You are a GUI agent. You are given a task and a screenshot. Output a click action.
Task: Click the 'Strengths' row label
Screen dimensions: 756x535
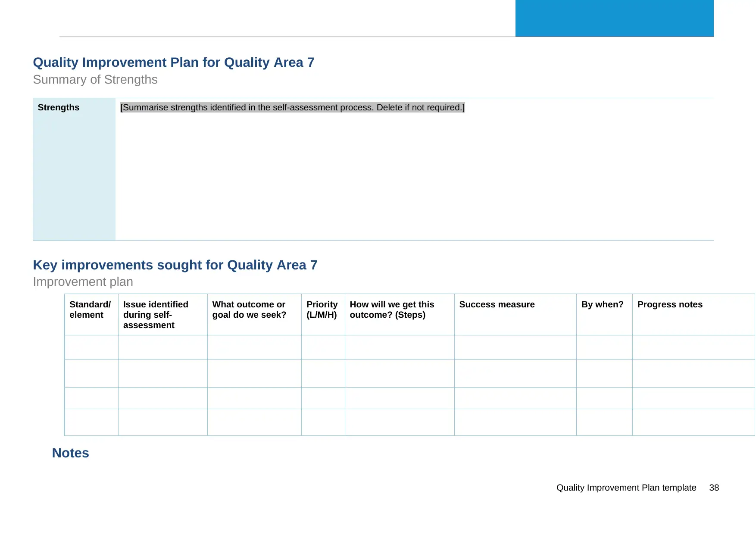click(x=59, y=107)
